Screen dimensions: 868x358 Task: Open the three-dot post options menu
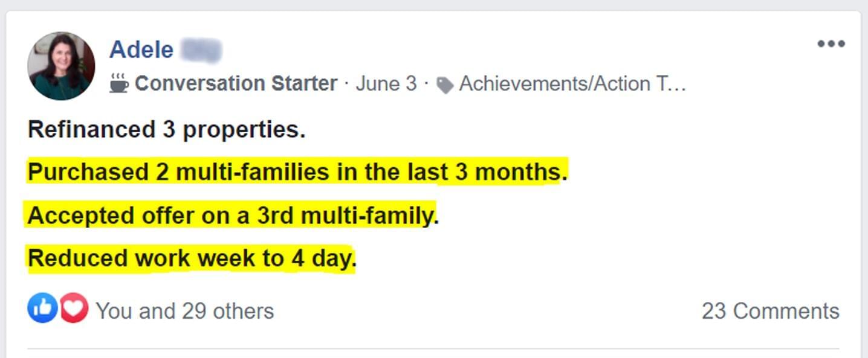(831, 44)
